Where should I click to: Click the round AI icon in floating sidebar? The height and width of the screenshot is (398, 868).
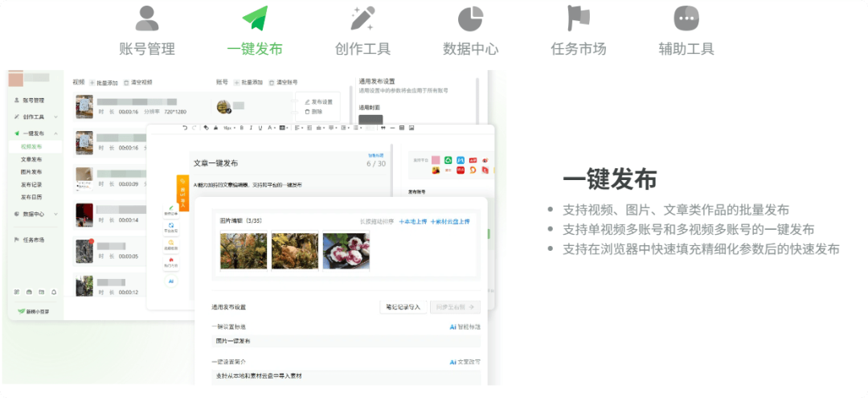[x=171, y=281]
